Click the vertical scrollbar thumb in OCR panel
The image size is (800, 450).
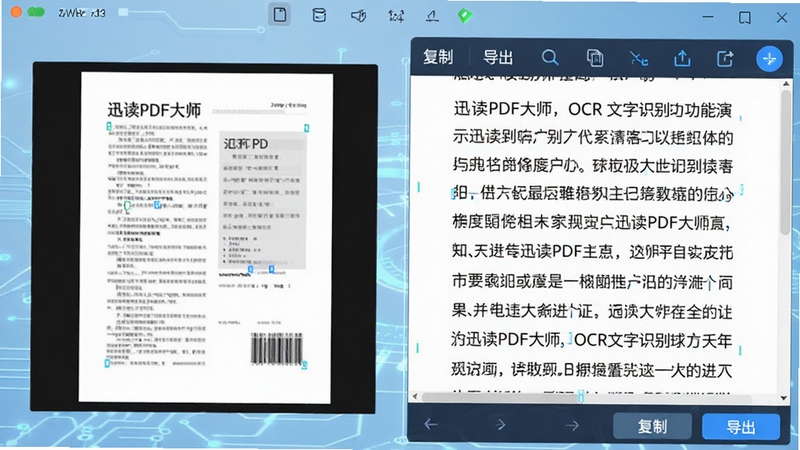pos(786,163)
